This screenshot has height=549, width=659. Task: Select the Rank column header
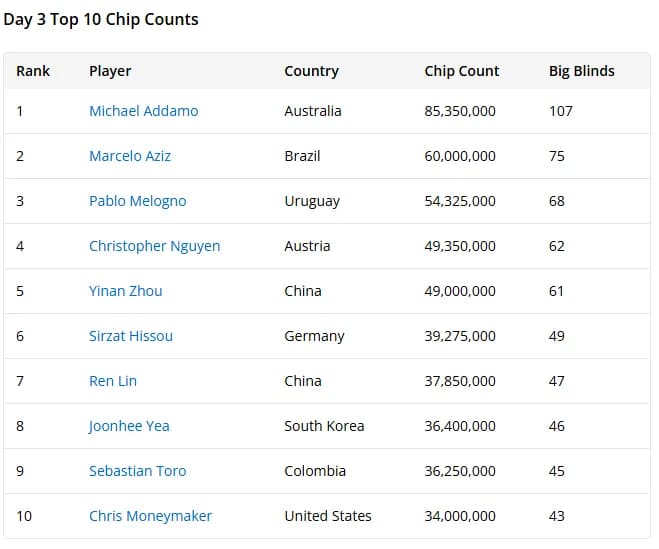tap(33, 71)
